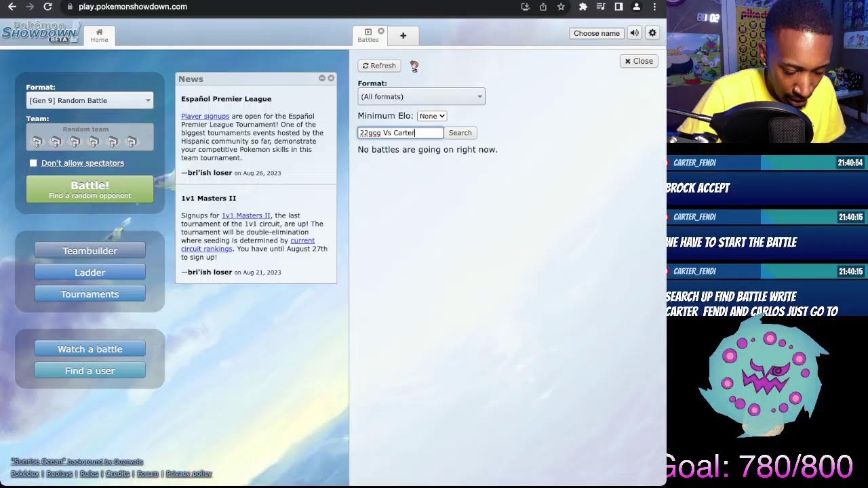Open the Rules footer link

[89, 474]
